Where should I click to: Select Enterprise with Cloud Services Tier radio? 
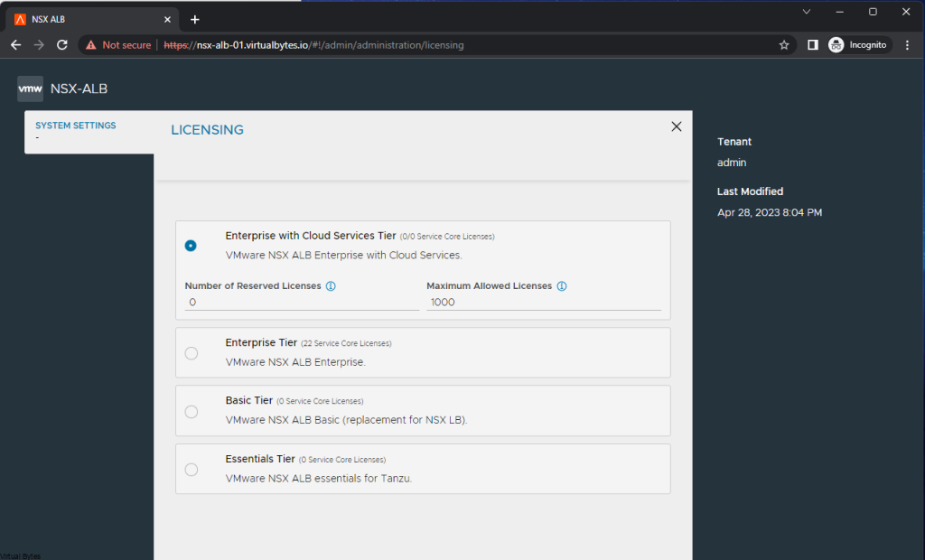pos(191,246)
